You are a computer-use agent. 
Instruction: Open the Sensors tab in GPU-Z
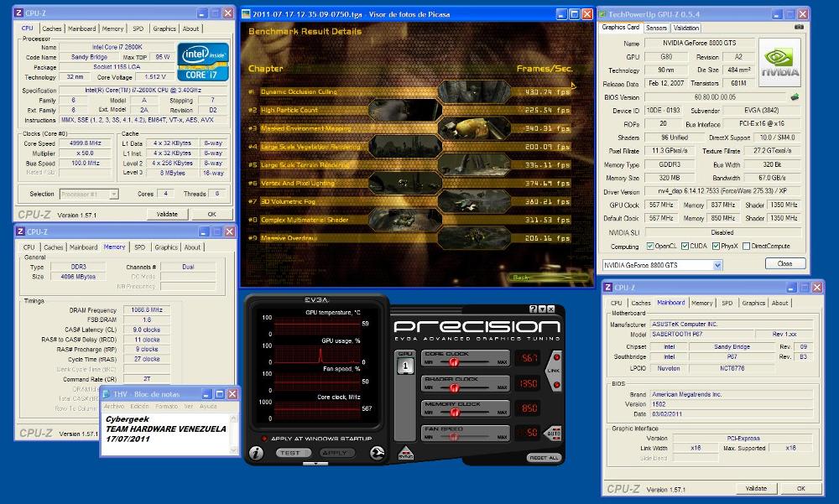click(x=656, y=28)
